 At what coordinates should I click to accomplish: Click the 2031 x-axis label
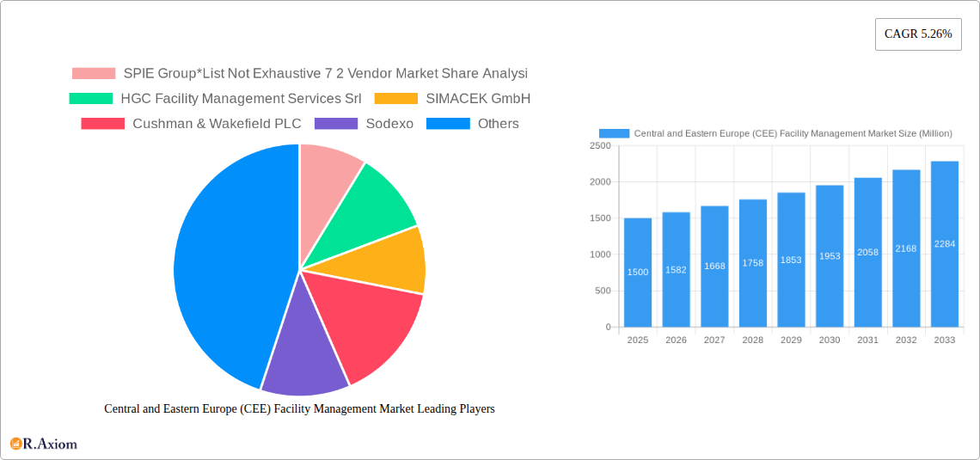[868, 340]
